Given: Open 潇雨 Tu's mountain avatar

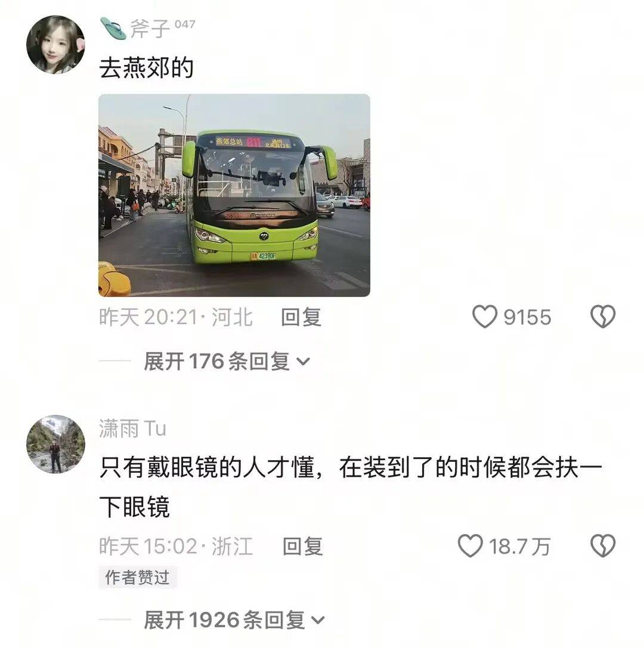Looking at the screenshot, I should pos(55,444).
